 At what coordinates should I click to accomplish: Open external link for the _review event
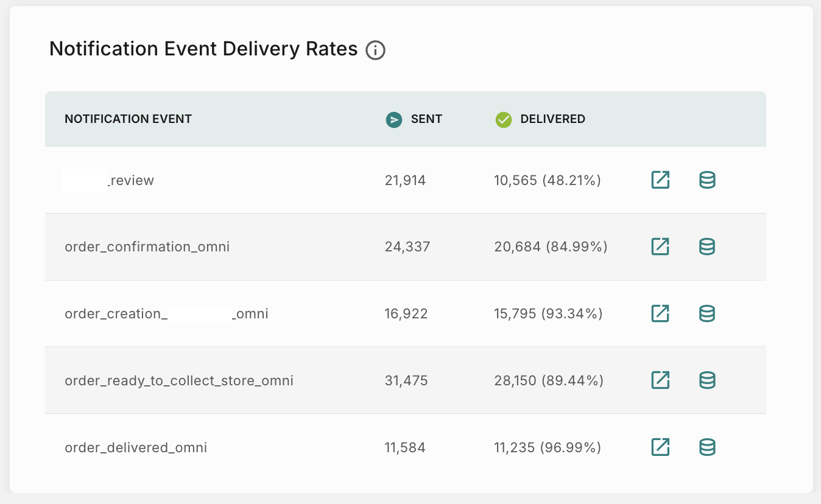660,180
